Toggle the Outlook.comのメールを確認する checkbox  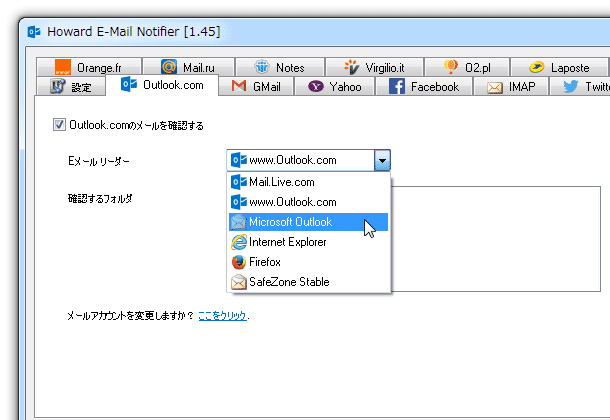(x=59, y=125)
